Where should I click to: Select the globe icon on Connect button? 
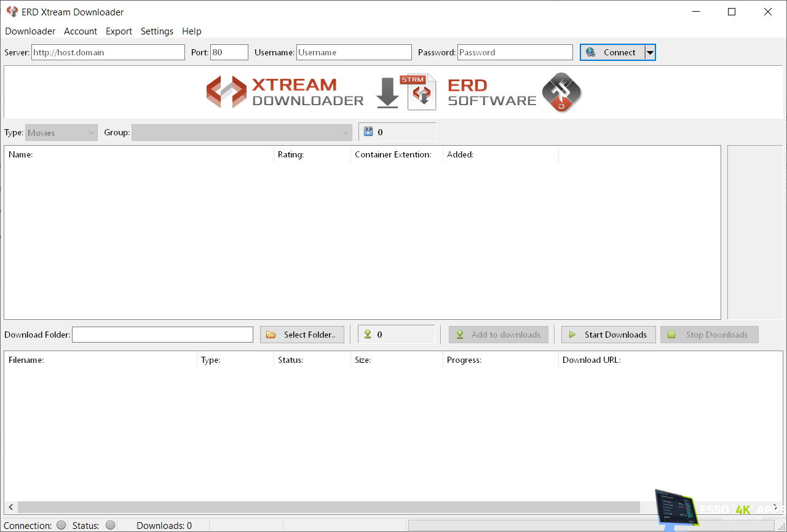[591, 52]
